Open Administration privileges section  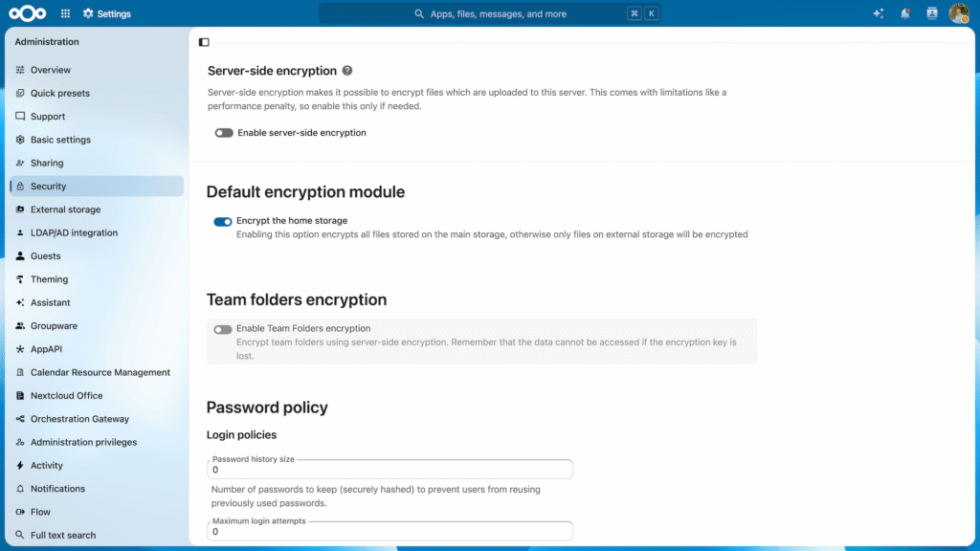click(x=97, y=442)
